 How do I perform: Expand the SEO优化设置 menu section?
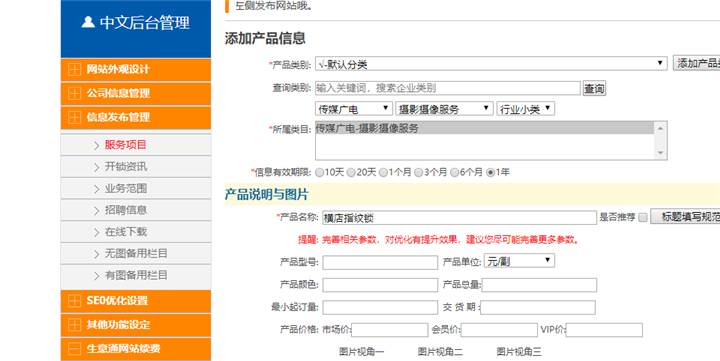[136, 301]
